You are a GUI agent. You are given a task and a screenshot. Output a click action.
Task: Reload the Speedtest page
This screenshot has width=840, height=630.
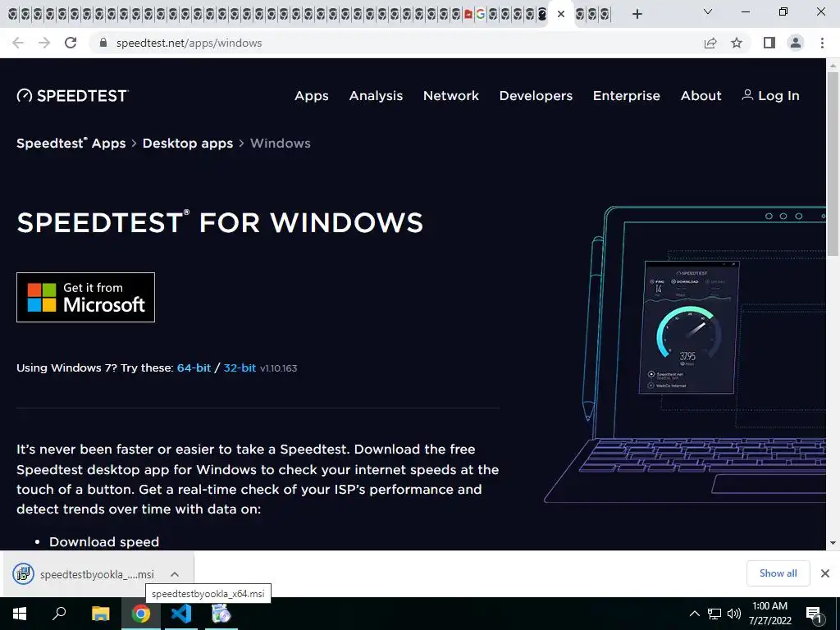pyautogui.click(x=71, y=43)
